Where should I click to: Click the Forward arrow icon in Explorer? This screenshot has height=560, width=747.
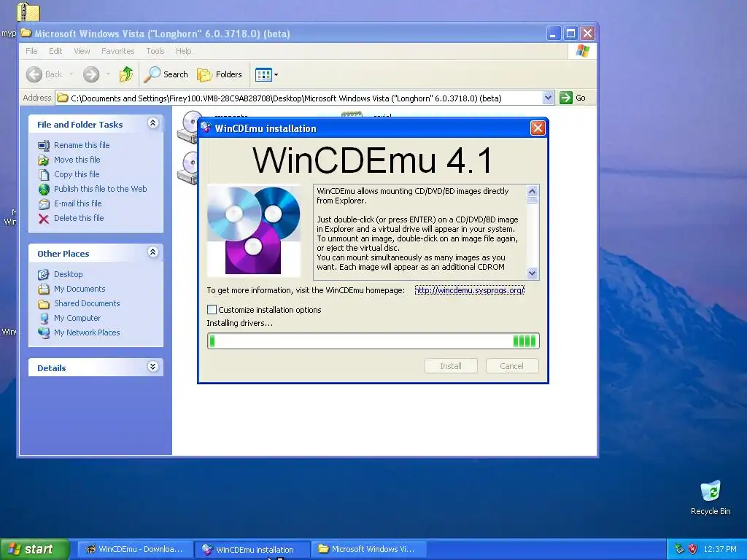click(91, 74)
